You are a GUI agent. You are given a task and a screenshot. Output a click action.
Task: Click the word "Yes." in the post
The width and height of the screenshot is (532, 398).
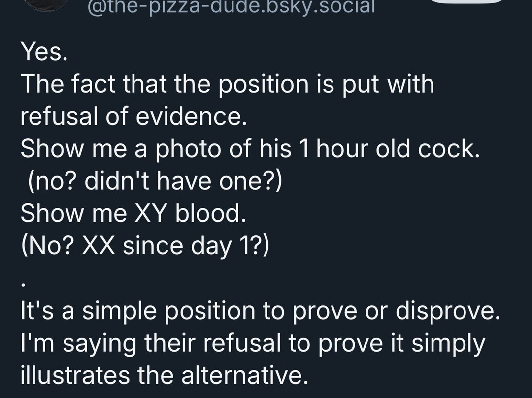coord(44,51)
